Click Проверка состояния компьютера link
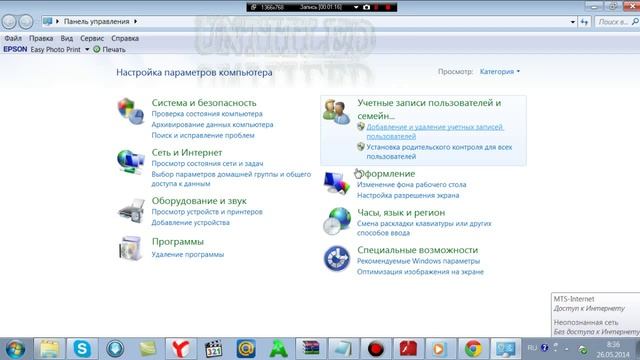Screen dimensions: 640x360 (x=207, y=114)
